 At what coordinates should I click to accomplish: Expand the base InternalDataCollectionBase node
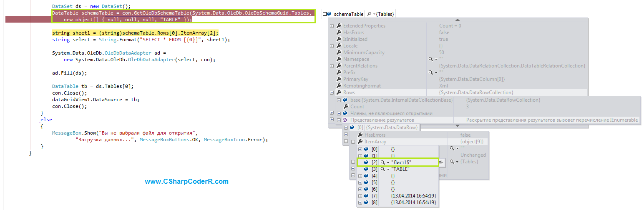[339, 100]
